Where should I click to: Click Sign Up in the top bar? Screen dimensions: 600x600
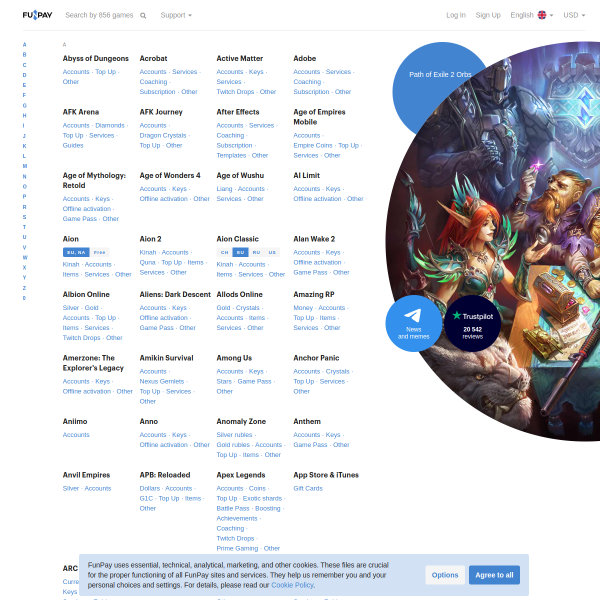tap(488, 15)
